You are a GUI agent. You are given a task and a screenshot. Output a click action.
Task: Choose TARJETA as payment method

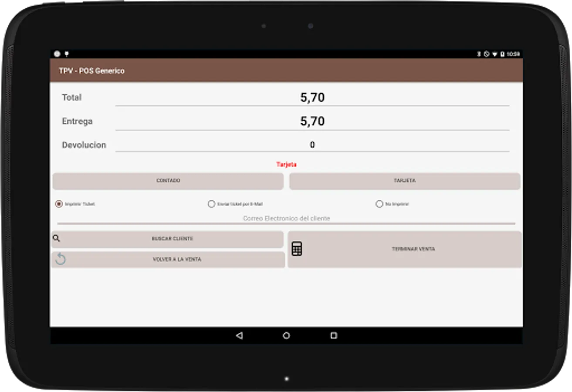(405, 181)
